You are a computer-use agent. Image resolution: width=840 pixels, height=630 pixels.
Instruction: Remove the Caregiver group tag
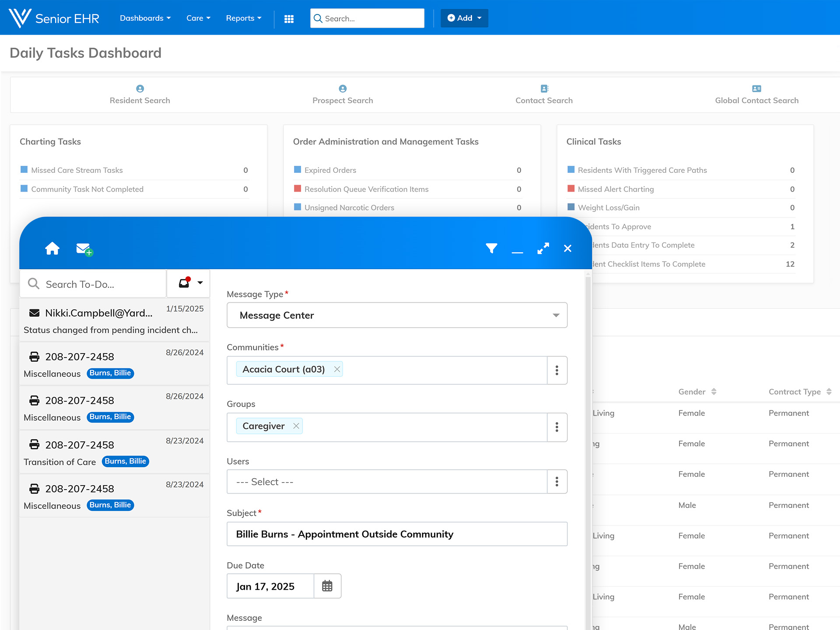pyautogui.click(x=296, y=426)
